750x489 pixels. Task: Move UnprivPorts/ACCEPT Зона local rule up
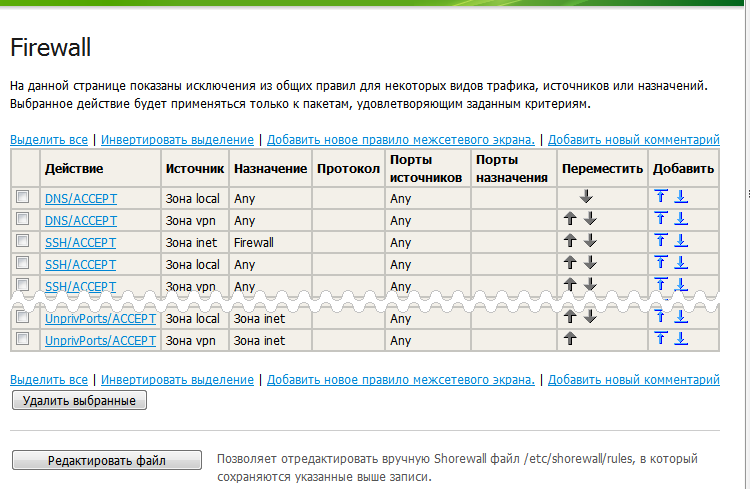570,316
